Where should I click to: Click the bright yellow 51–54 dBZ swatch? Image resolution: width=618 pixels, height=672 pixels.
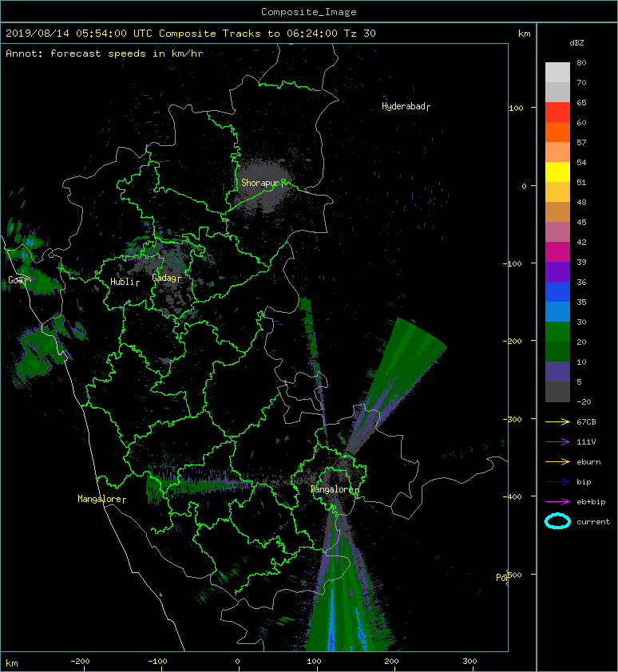coord(557,172)
